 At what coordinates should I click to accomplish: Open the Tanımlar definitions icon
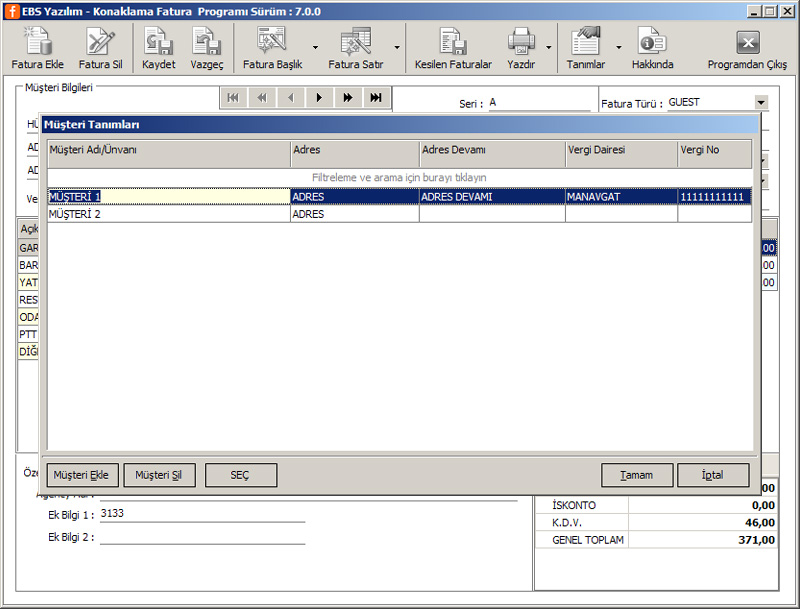[x=586, y=41]
